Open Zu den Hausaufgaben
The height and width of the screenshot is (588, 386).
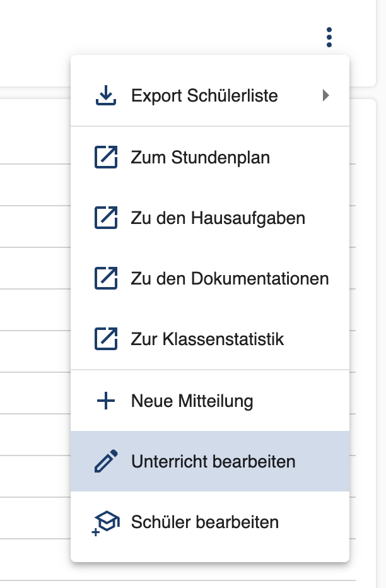pos(218,218)
